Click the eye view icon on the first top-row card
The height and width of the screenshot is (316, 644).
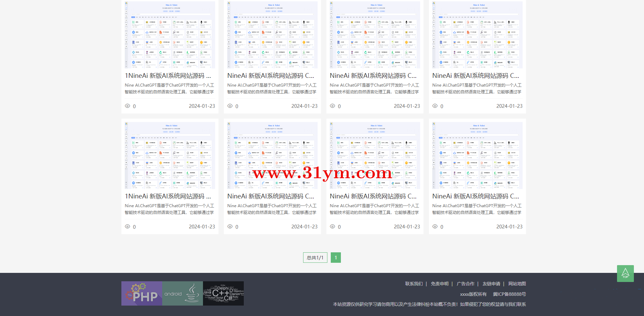click(127, 106)
